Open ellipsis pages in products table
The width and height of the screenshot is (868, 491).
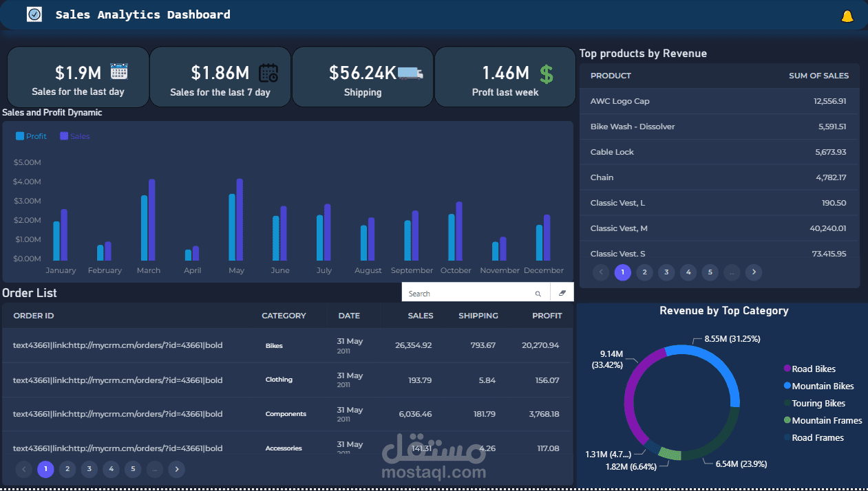point(732,272)
